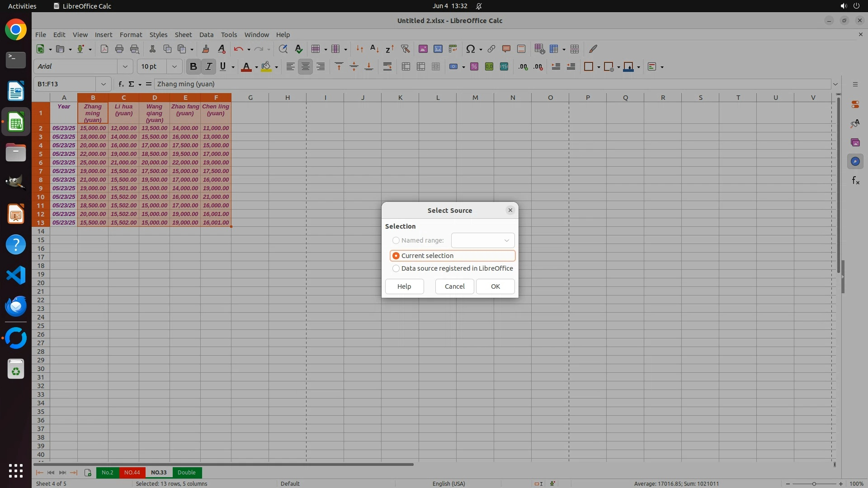The image size is (868, 488).
Task: Click the Clone Formatting paintbrush icon
Action: tap(205, 49)
